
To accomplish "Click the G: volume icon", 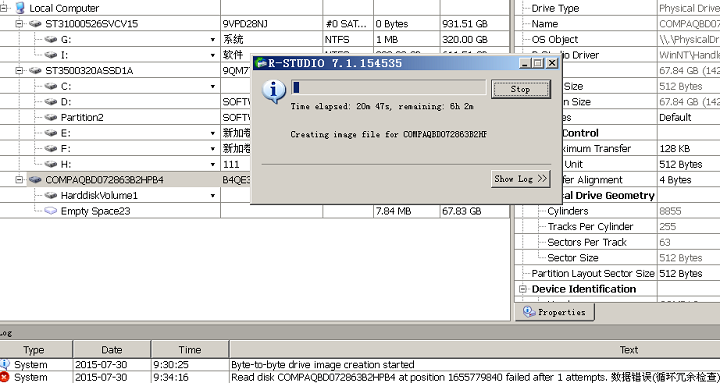I will pos(51,39).
